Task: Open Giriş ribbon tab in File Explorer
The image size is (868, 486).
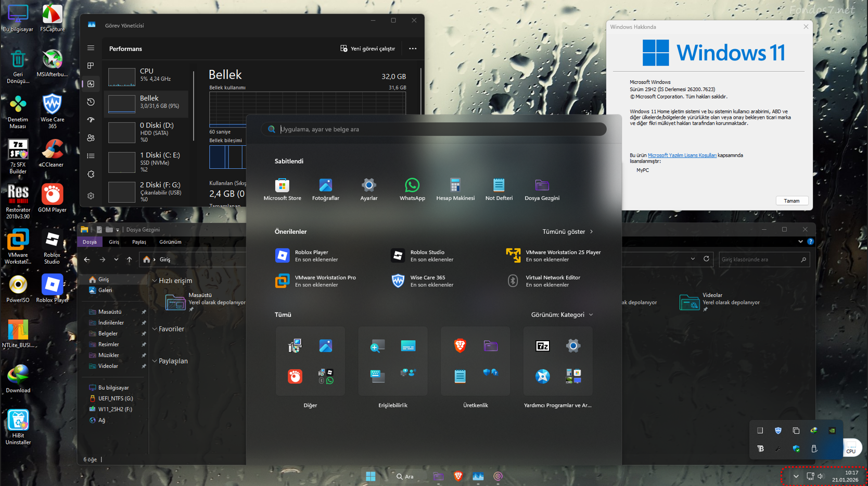Action: pyautogui.click(x=114, y=242)
